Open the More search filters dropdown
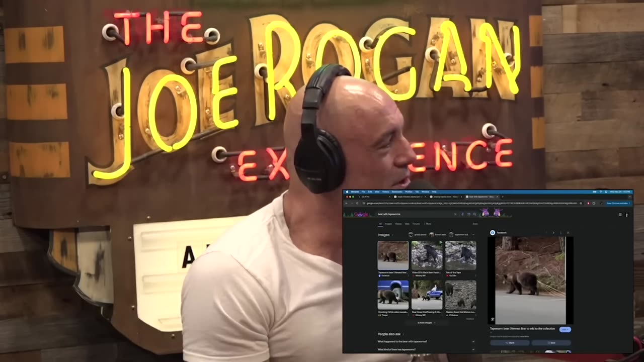The image size is (644, 362). click(428, 224)
